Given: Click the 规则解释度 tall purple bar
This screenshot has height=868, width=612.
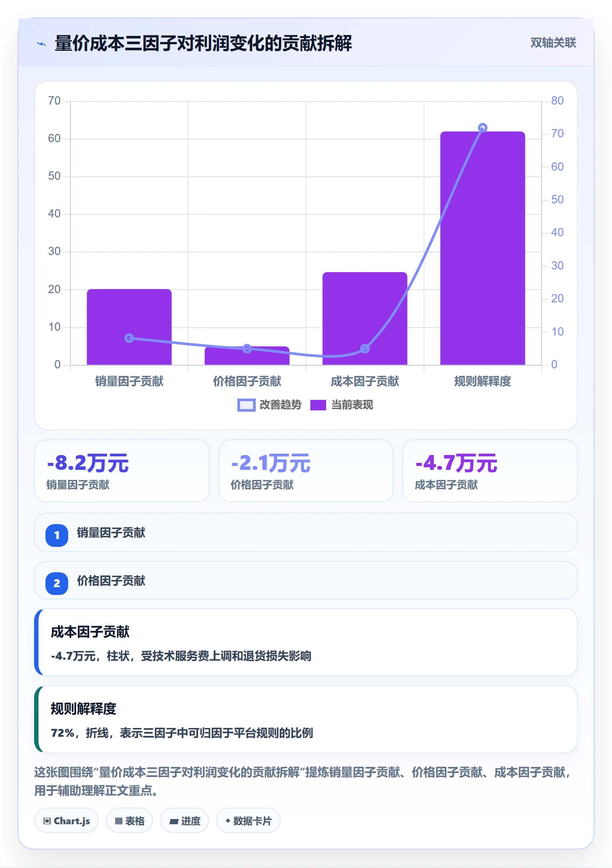Looking at the screenshot, I should pos(483,248).
